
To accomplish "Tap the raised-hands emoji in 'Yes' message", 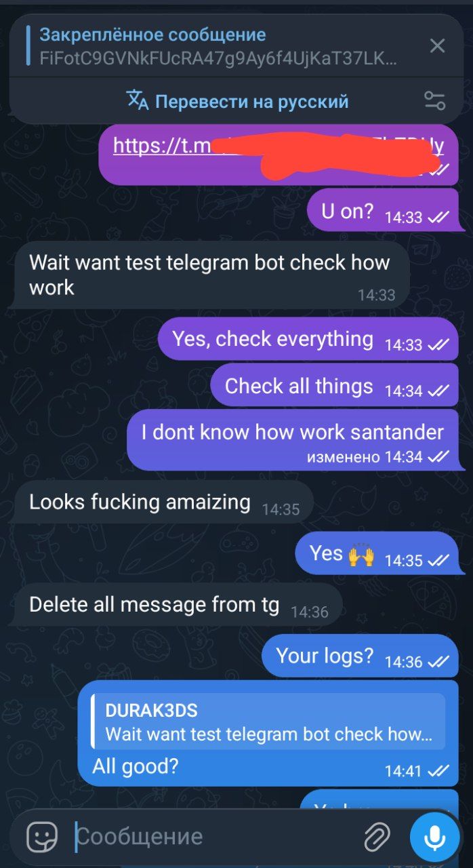I will tap(361, 556).
